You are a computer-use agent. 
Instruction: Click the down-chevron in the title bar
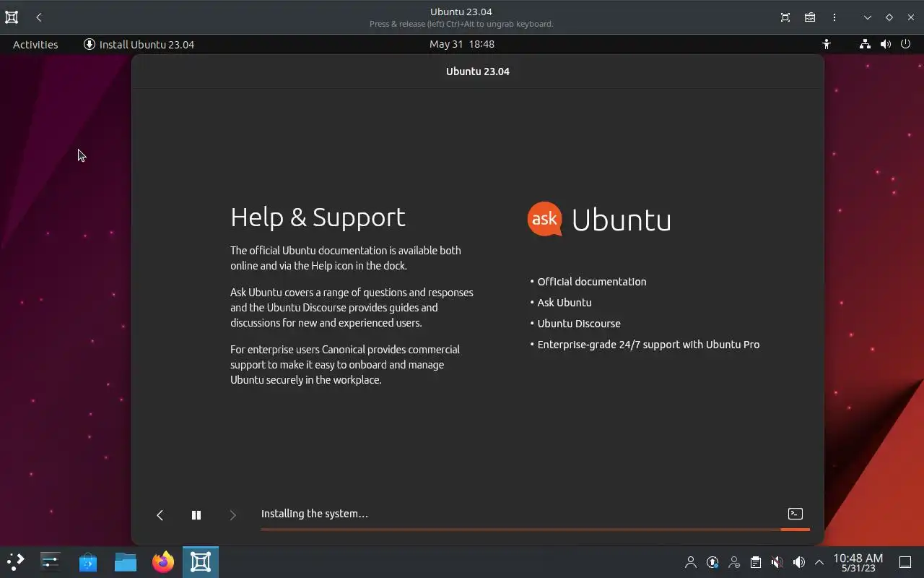(868, 17)
